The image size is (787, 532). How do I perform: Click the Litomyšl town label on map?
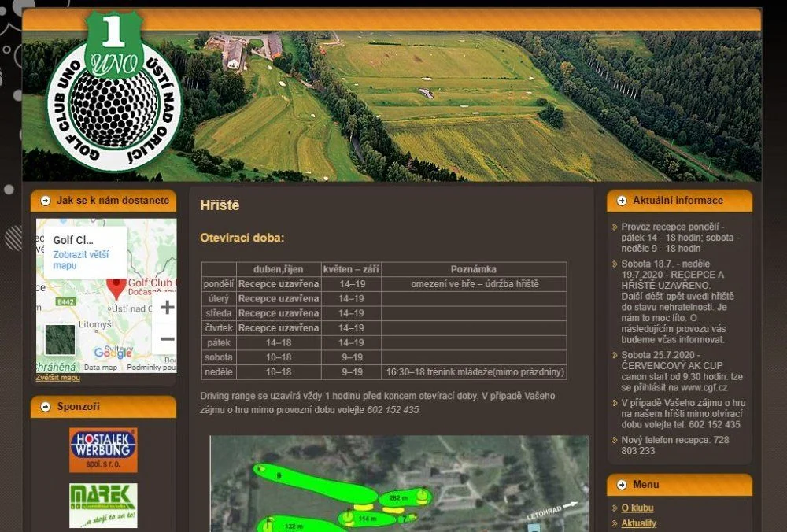coord(96,325)
